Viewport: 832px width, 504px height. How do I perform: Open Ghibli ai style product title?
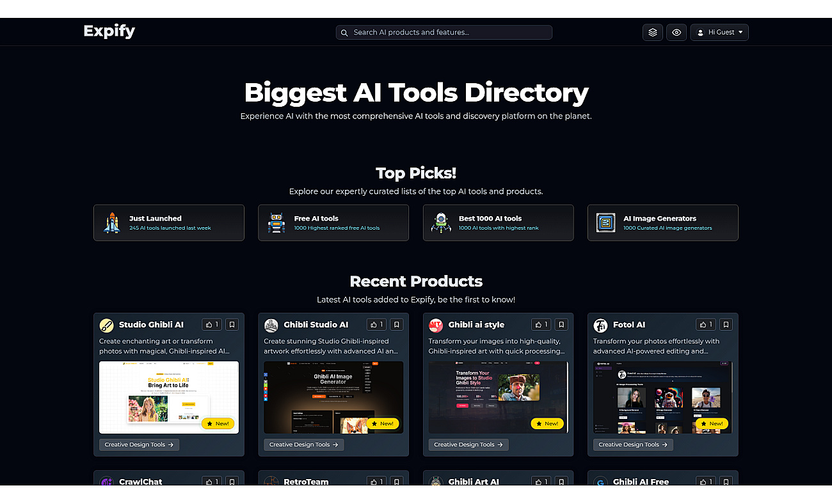click(476, 325)
